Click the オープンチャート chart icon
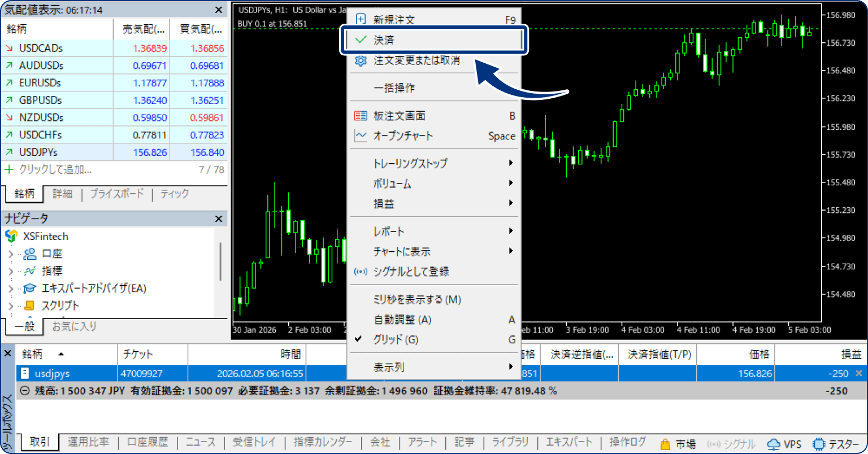The height and width of the screenshot is (454, 868). point(360,136)
